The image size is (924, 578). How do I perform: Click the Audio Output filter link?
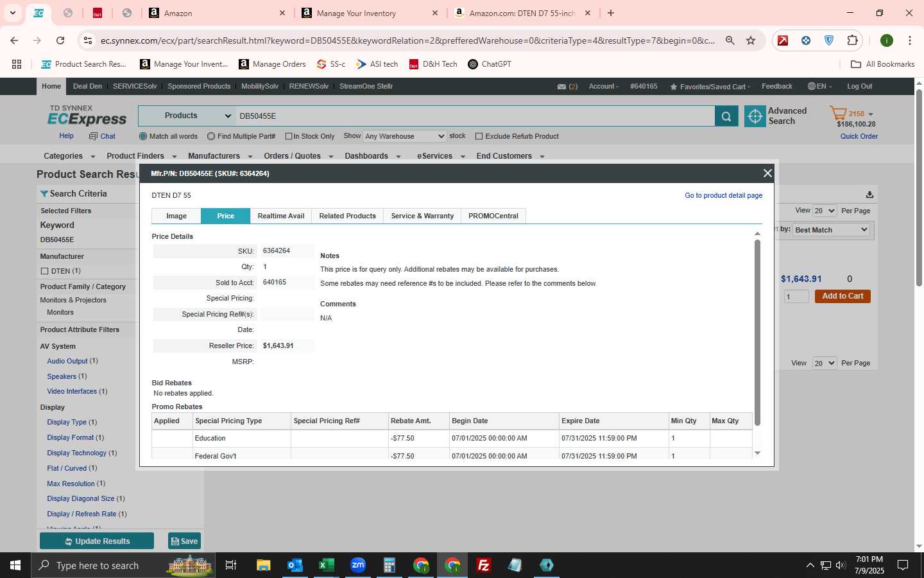coord(67,362)
